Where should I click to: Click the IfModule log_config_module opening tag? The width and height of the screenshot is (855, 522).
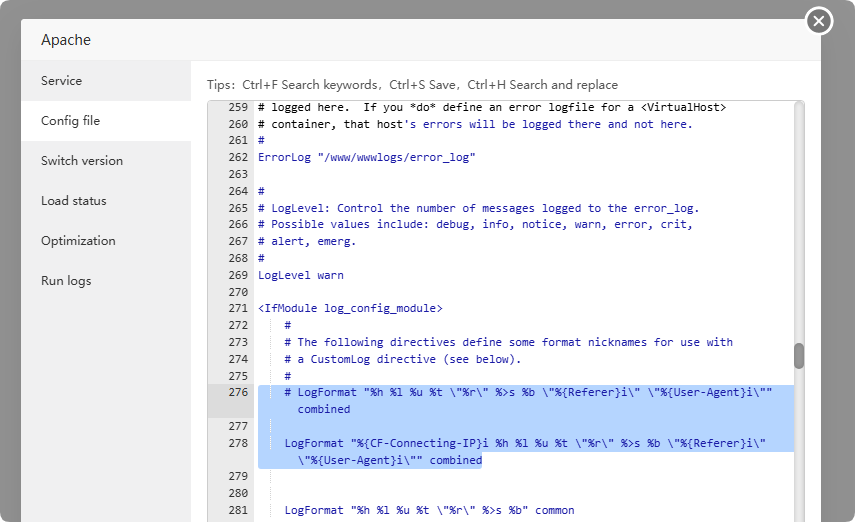click(x=350, y=309)
